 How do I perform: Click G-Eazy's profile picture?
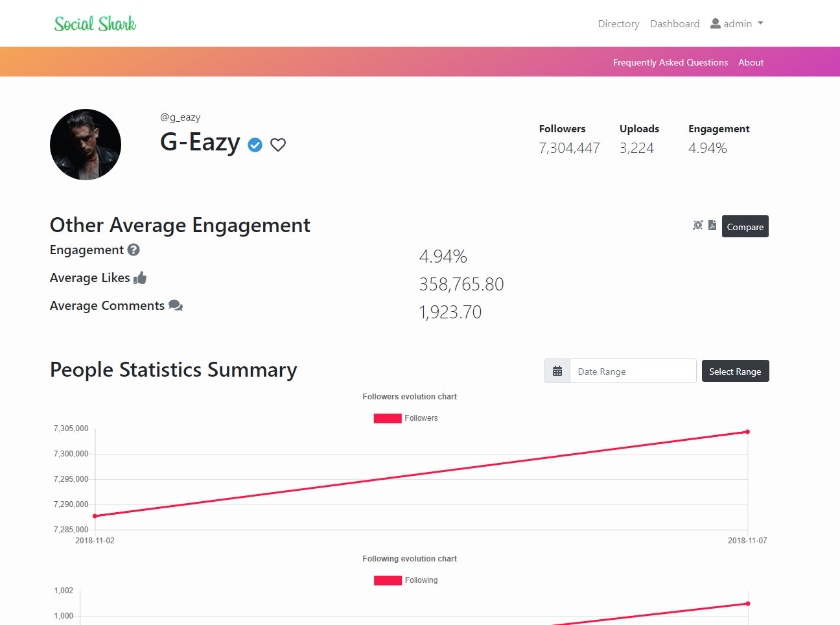click(86, 145)
